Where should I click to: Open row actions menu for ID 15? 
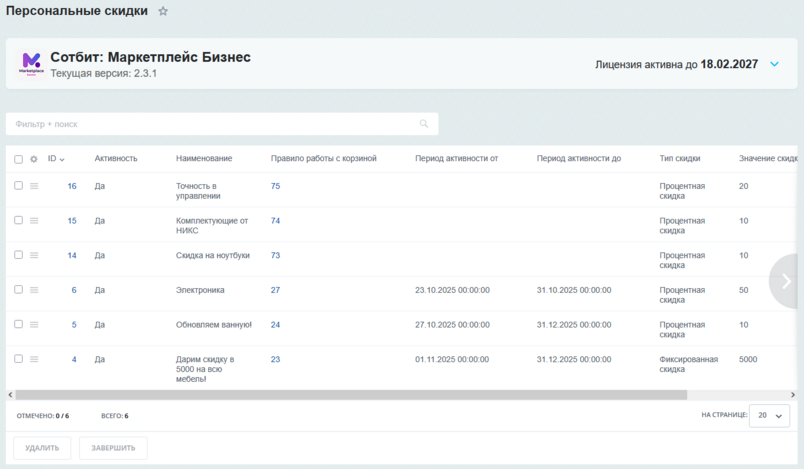tap(34, 221)
